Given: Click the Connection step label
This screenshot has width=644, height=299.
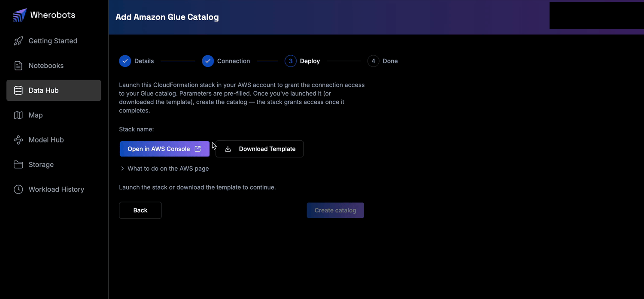Looking at the screenshot, I should click(234, 61).
